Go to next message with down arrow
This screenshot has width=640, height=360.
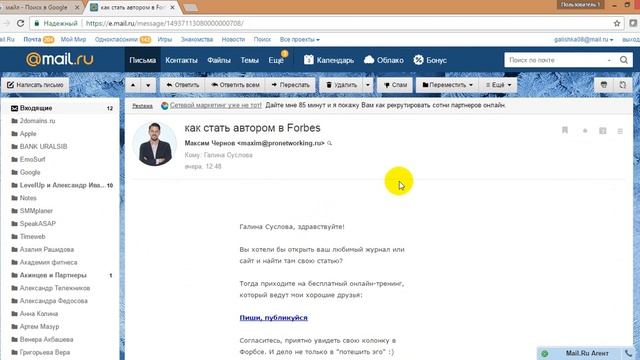[148, 85]
